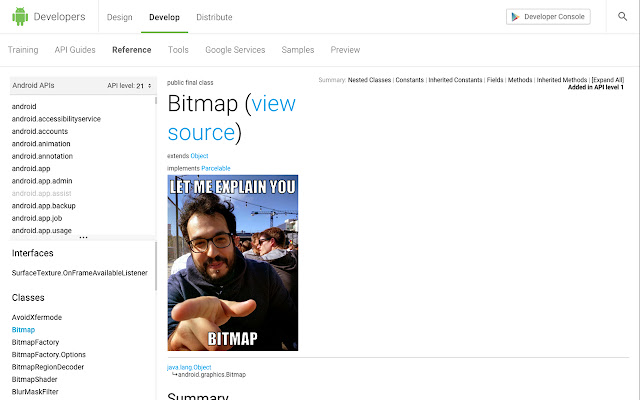640x400 pixels.
Task: Open the android package
Action: (x=24, y=107)
